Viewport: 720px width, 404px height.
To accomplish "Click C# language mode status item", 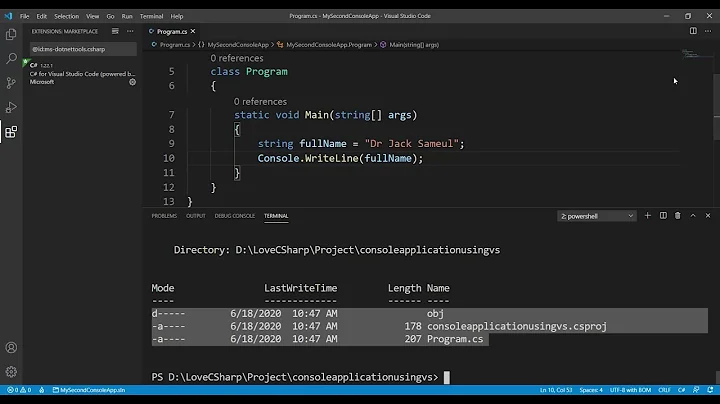I will [x=681, y=390].
